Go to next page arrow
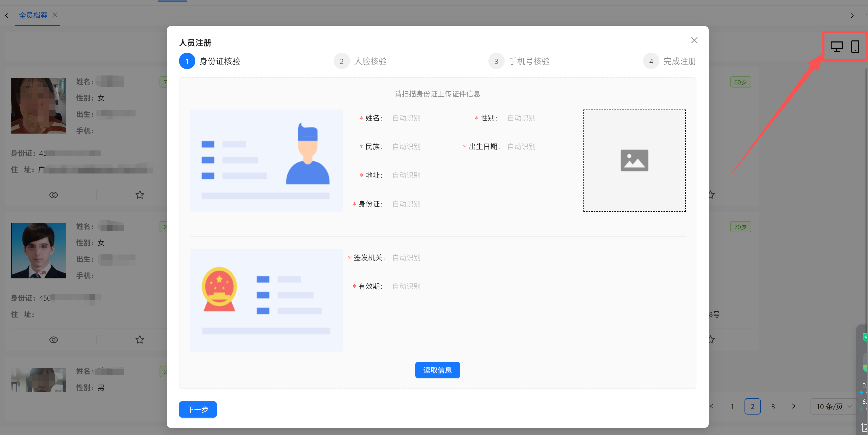 point(794,406)
